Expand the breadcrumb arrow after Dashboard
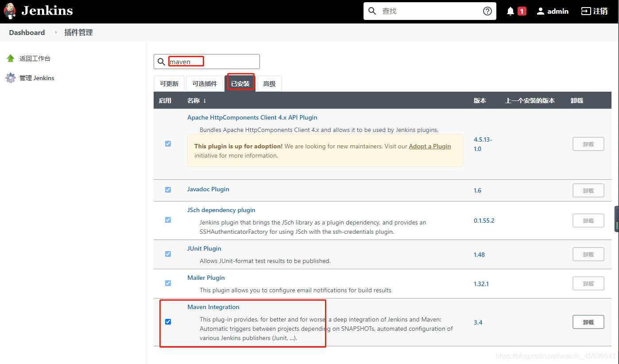 pyautogui.click(x=56, y=32)
